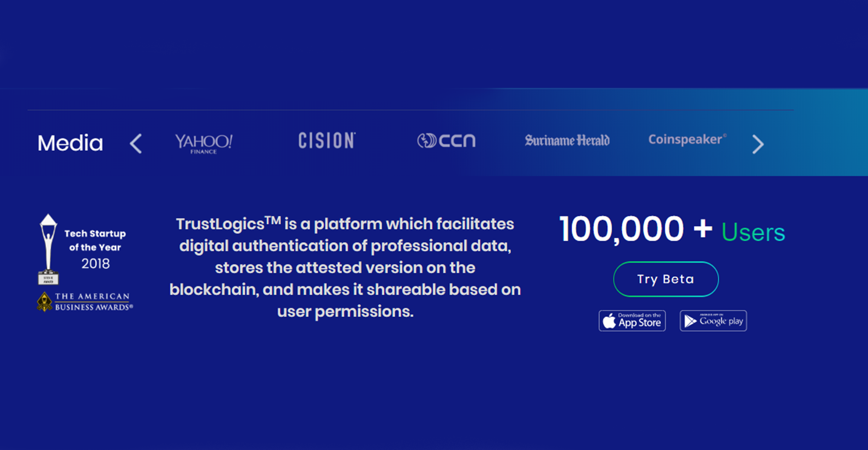Get the app on Google Play badge
The height and width of the screenshot is (450, 868).
pos(713,321)
